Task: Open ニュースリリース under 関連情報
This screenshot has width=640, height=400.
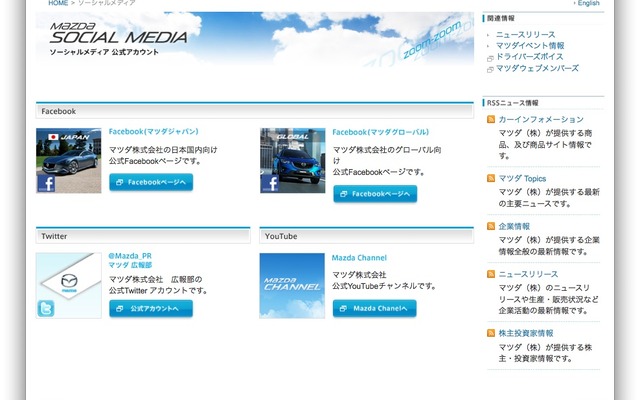Action: (x=526, y=34)
